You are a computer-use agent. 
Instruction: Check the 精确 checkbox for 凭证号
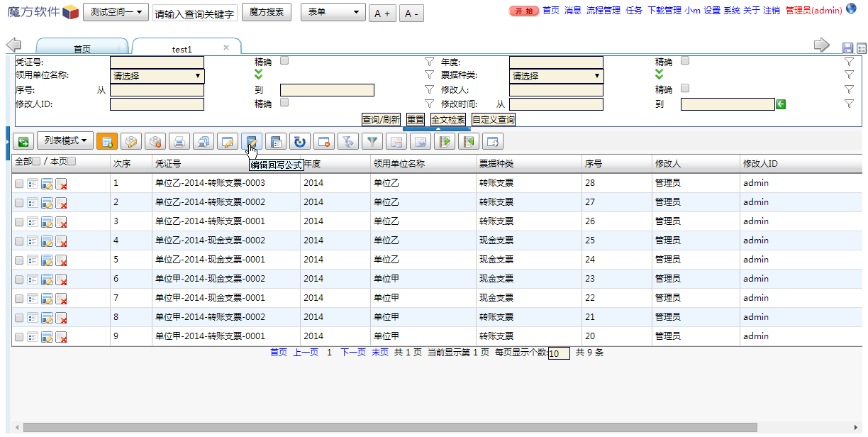284,60
